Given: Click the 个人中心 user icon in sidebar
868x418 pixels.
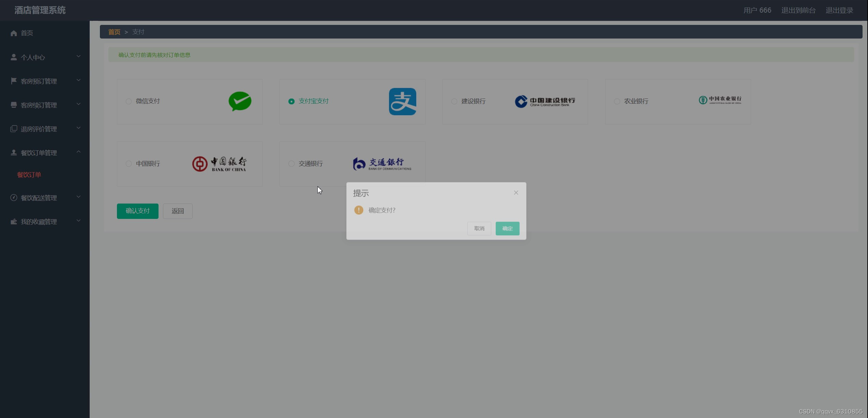Looking at the screenshot, I should (x=14, y=57).
